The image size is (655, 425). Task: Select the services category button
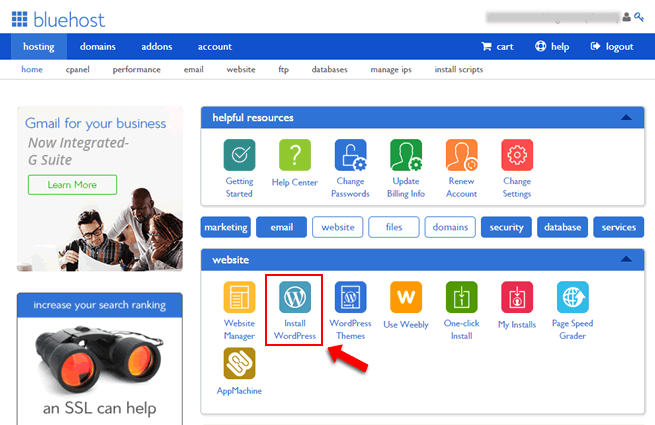click(619, 227)
